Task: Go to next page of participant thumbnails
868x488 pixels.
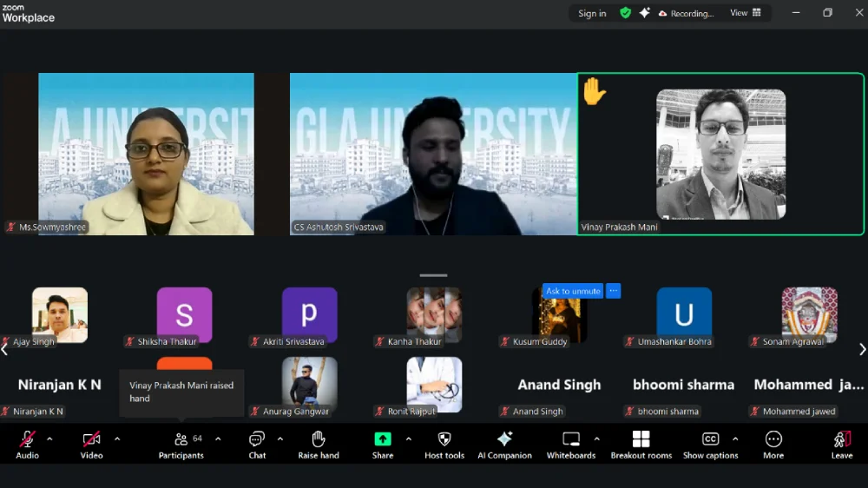Action: coord(861,349)
